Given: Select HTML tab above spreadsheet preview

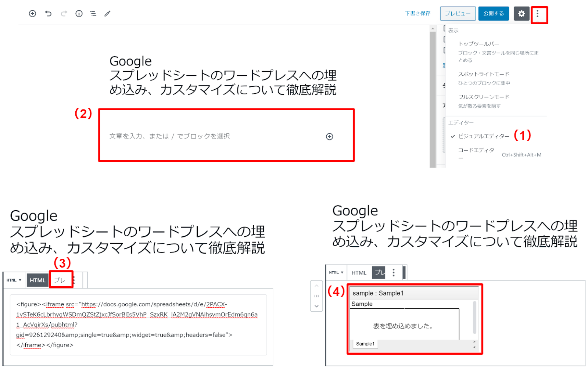Looking at the screenshot, I should [x=359, y=273].
